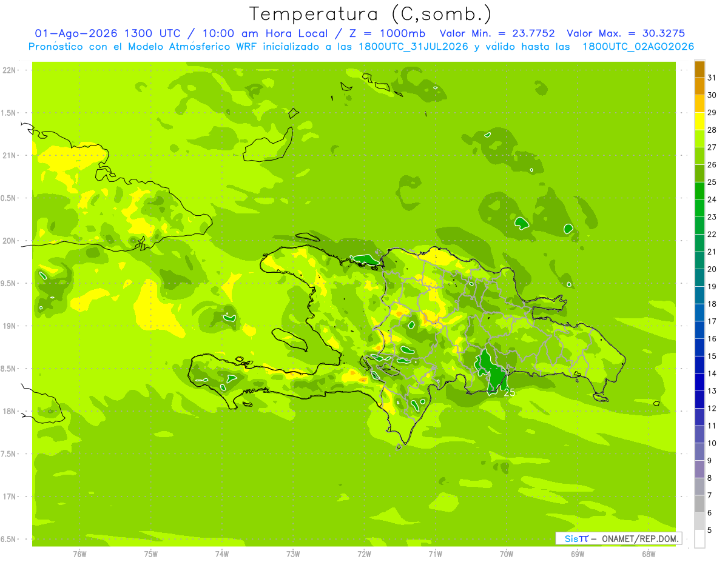The image size is (728, 562).
Task: Click the orange swatch between 30 and 31
Action: coord(699,87)
